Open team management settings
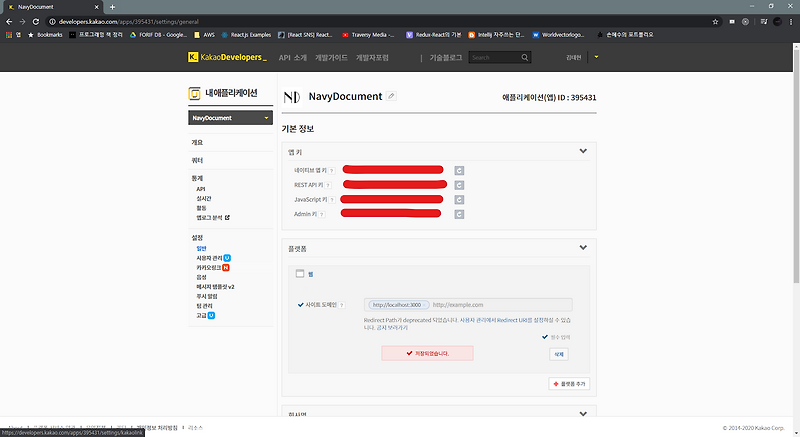The width and height of the screenshot is (800, 437). (204, 306)
